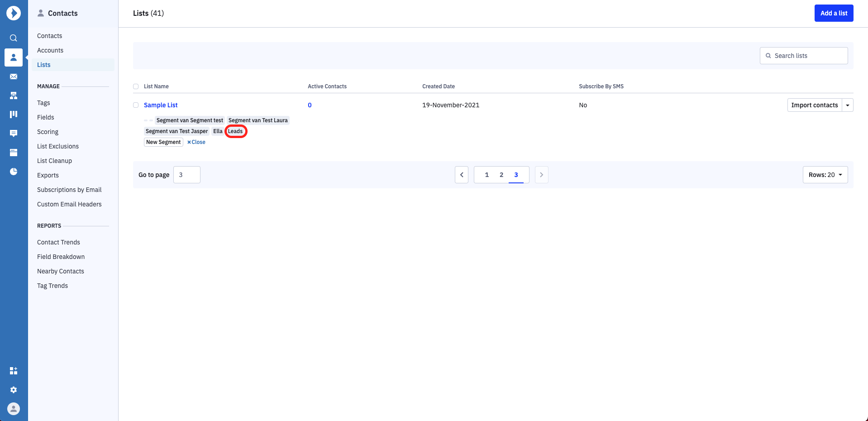Screen dimensions: 868x421
Task: Open Accounts in the side menu
Action: click(x=50, y=50)
